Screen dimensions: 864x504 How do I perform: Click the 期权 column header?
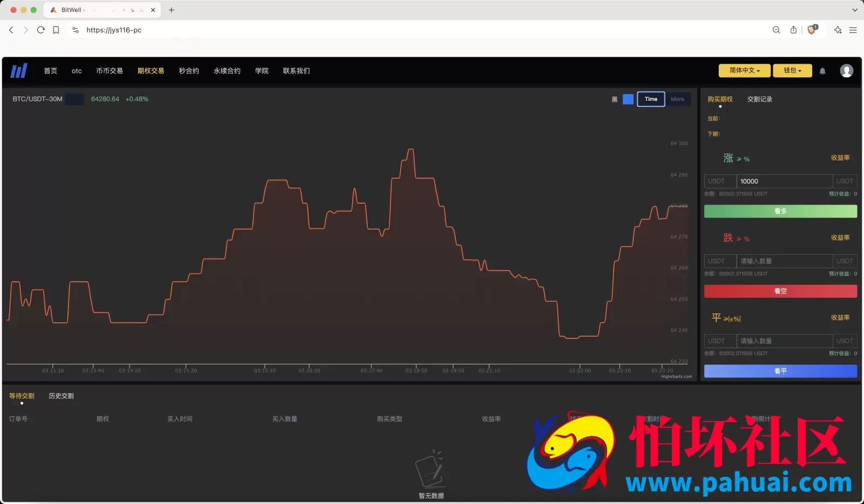point(103,419)
